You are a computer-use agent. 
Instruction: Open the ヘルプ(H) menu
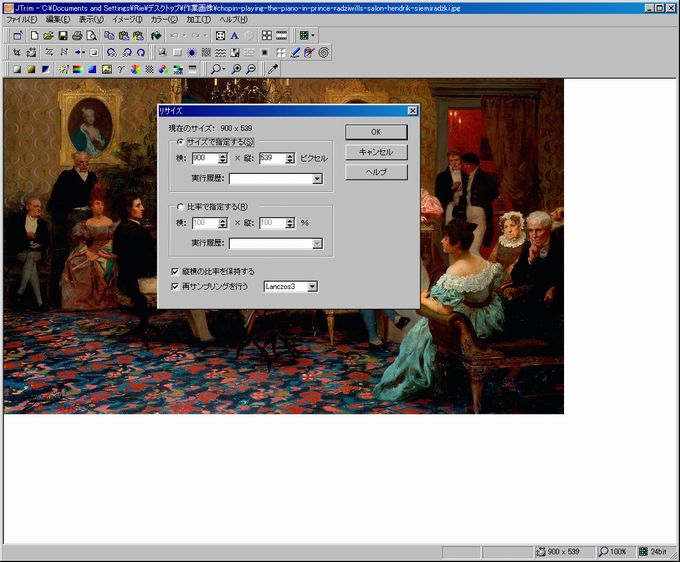[x=233, y=20]
